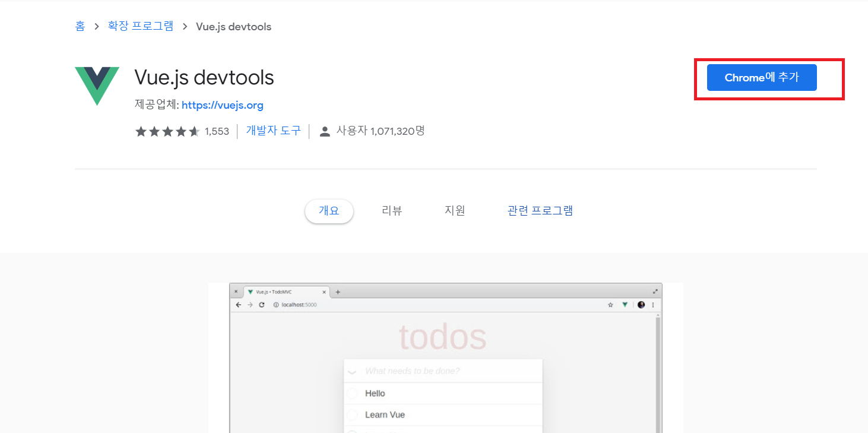This screenshot has width=868, height=433.
Task: Click the star rating icons
Action: point(167,131)
